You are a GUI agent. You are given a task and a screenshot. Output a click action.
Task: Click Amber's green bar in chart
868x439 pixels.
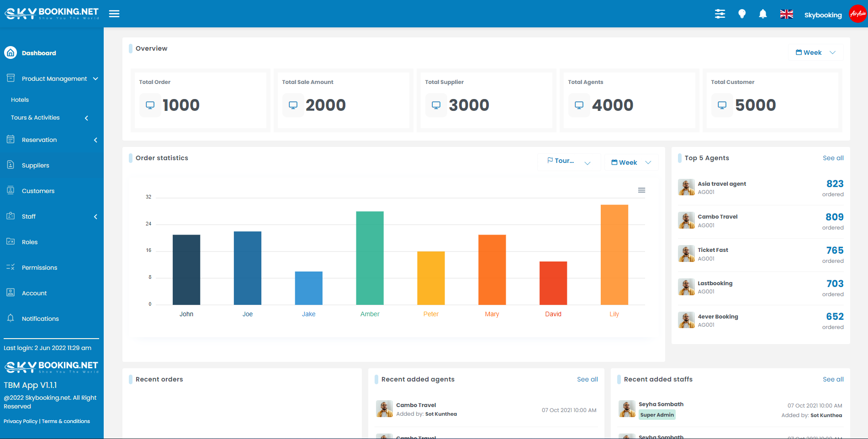[370, 258]
